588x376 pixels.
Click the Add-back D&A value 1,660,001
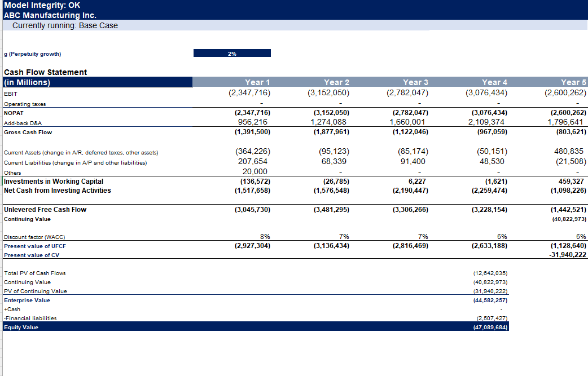[409, 122]
